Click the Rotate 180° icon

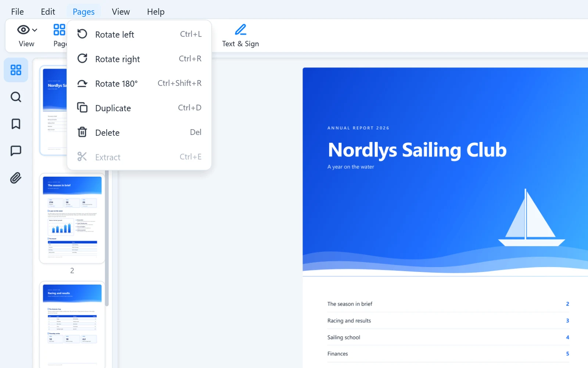point(82,84)
